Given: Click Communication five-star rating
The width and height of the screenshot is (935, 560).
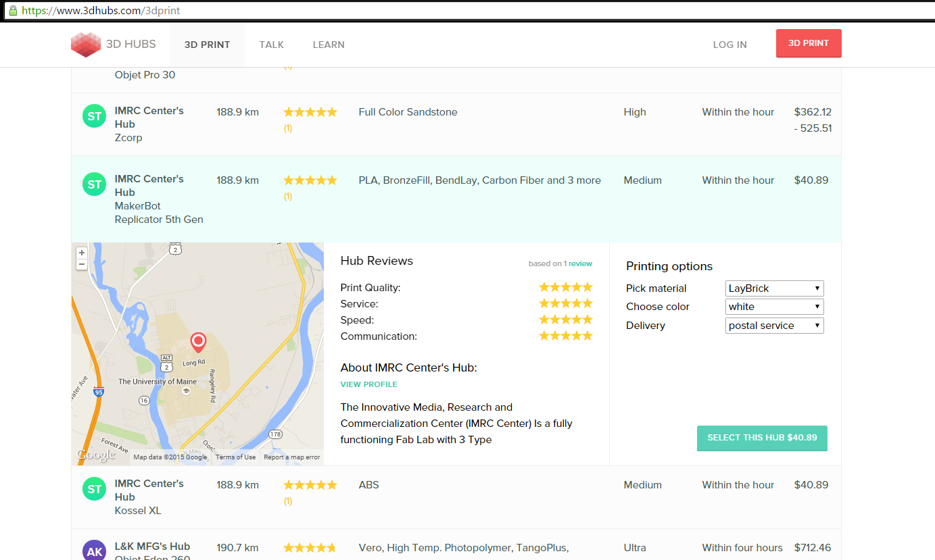Looking at the screenshot, I should 565,336.
